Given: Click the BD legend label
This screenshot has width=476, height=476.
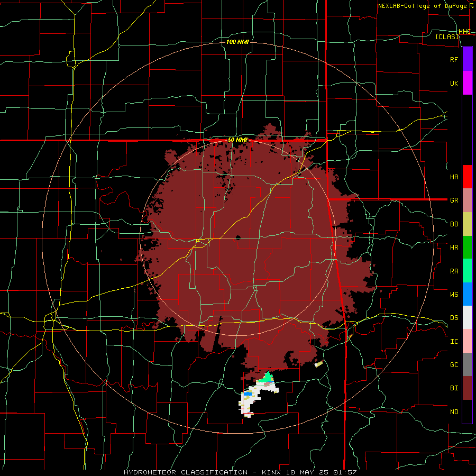Looking at the screenshot, I should point(454,224).
